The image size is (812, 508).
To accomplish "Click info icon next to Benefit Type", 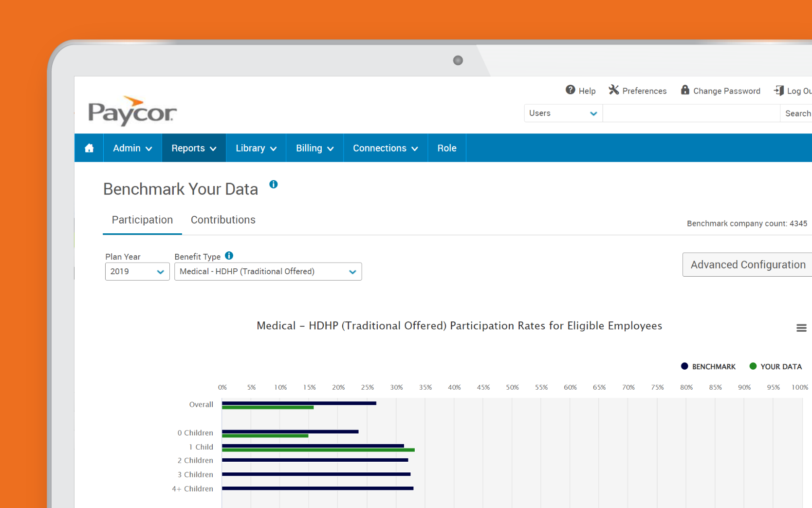I will 229,256.
